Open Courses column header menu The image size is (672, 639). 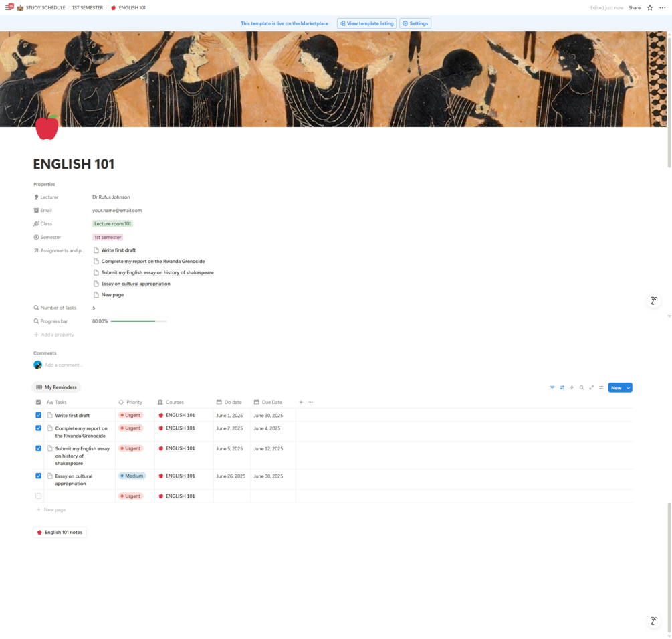(171, 402)
